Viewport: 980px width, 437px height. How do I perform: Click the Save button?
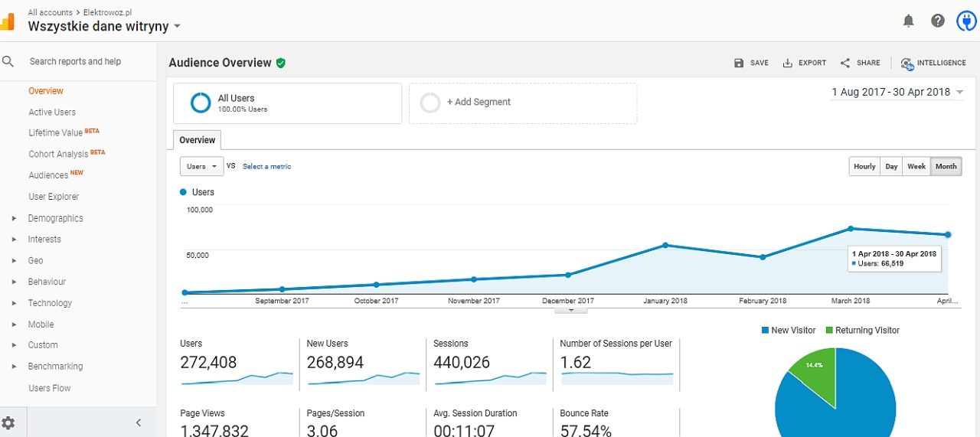coord(751,63)
